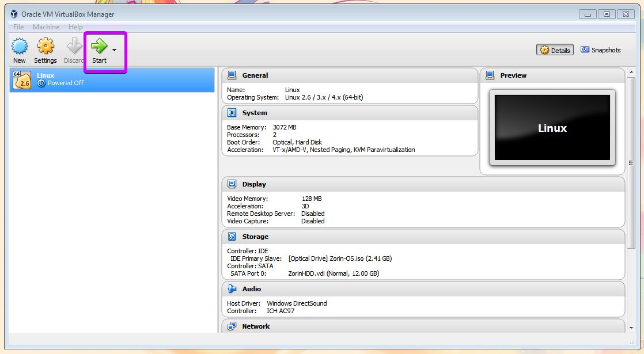Click the Acceleration VT-x/AMD-V value
The height and width of the screenshot is (354, 644).
(344, 150)
